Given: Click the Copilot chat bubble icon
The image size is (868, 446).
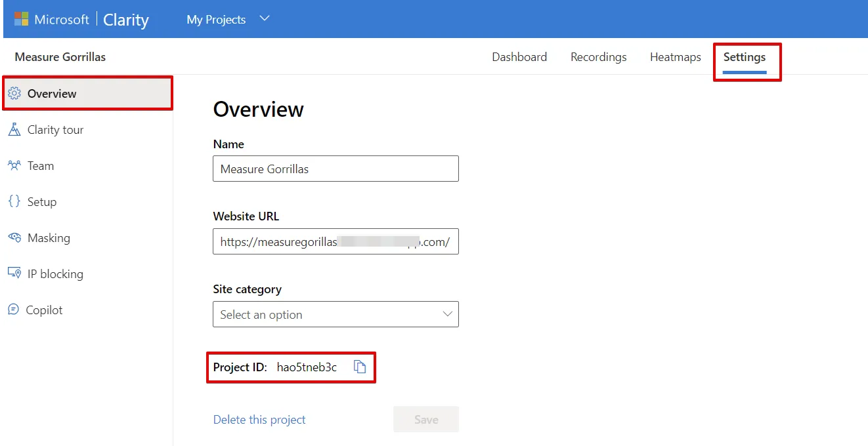Looking at the screenshot, I should tap(14, 310).
